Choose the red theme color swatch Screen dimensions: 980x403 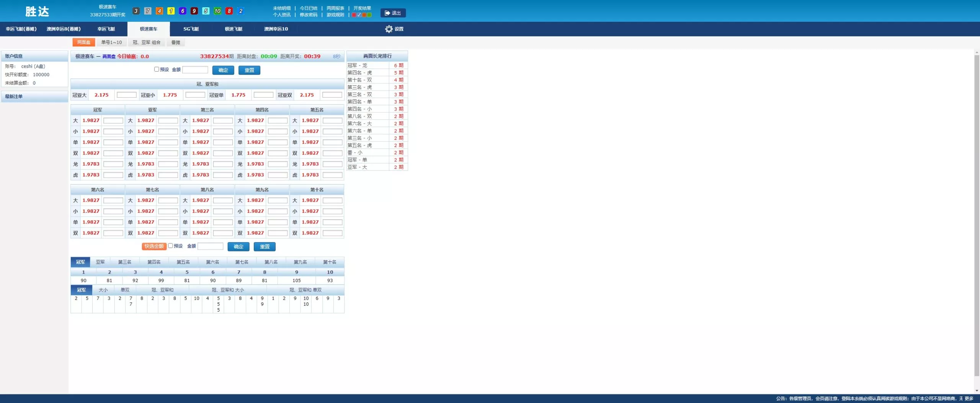[354, 15]
